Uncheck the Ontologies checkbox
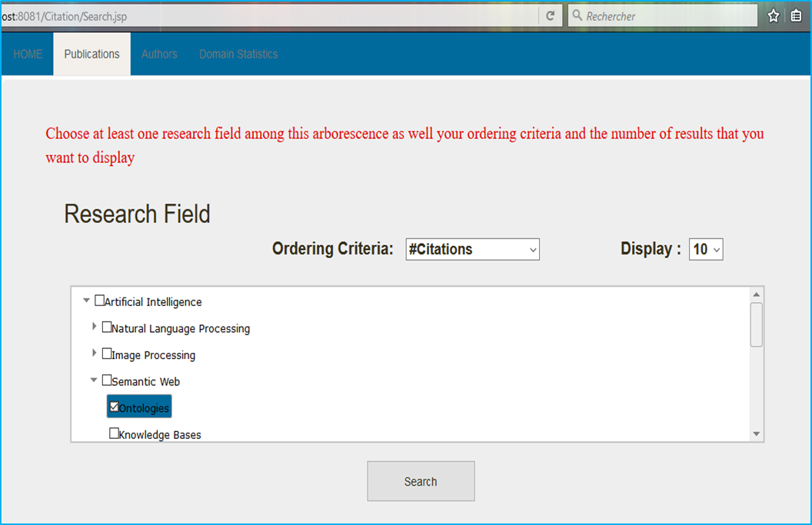This screenshot has height=525, width=812. point(113,404)
